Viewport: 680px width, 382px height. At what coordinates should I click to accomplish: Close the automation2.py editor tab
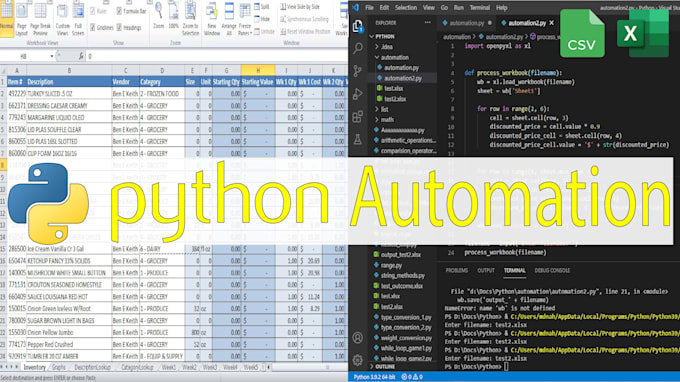552,23
